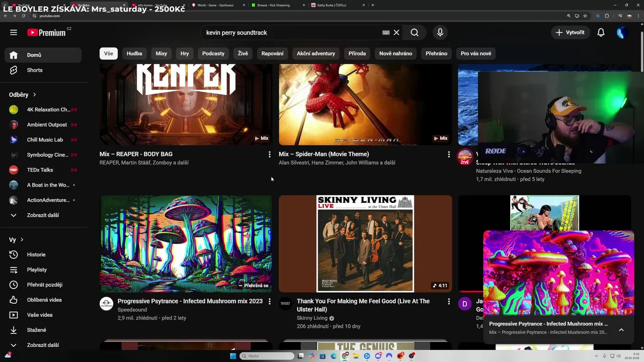
Task: Open 4K Relaxation Channel subscription
Action: [x=43, y=110]
